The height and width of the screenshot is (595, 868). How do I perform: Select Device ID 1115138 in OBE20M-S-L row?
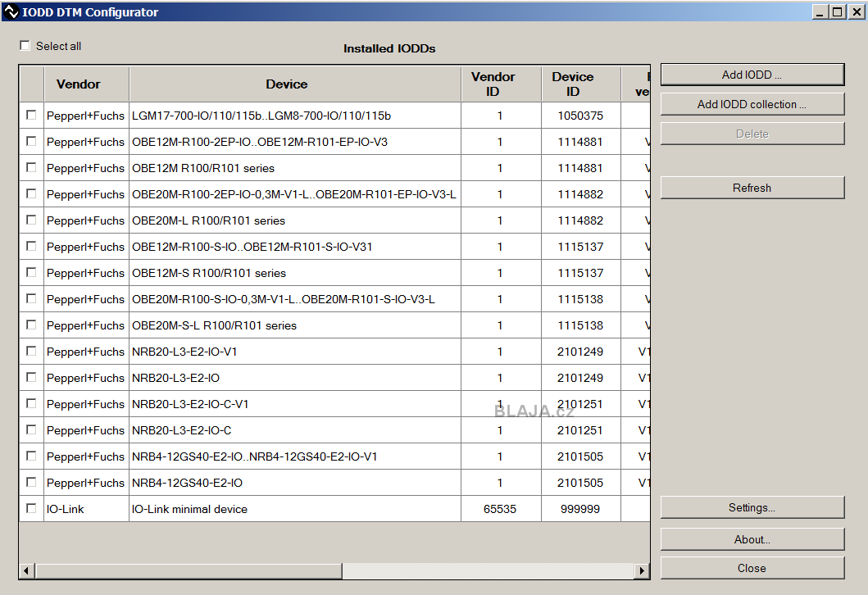580,325
